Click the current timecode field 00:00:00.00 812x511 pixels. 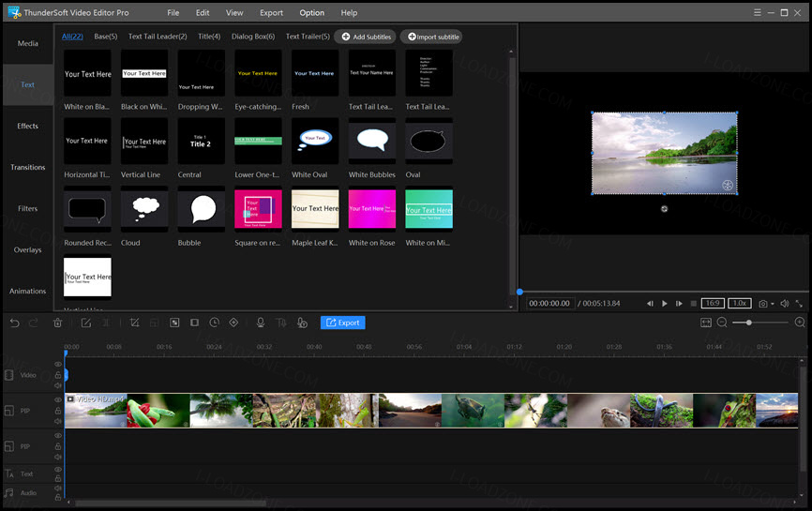tap(549, 304)
